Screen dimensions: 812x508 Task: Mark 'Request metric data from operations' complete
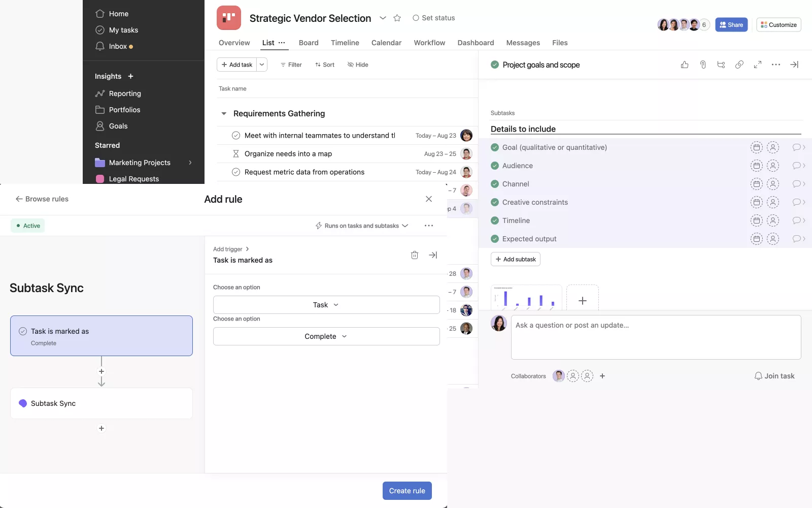click(x=236, y=172)
